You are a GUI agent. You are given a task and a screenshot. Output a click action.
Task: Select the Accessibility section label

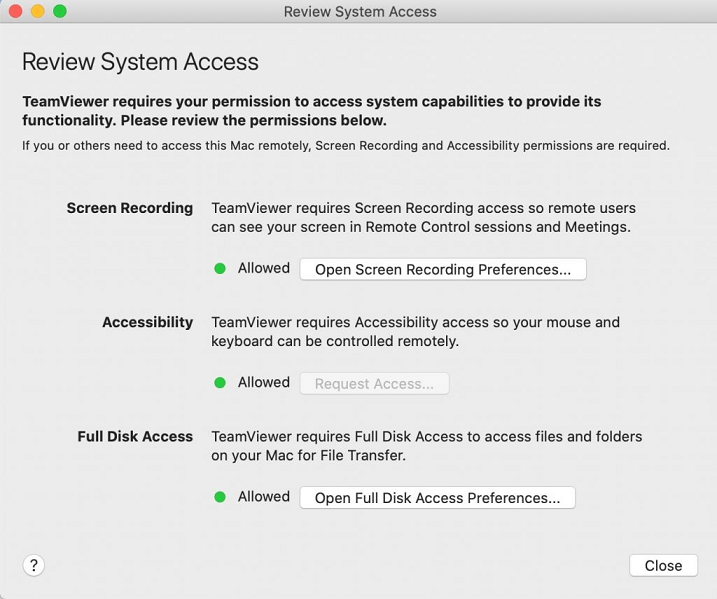click(x=147, y=322)
